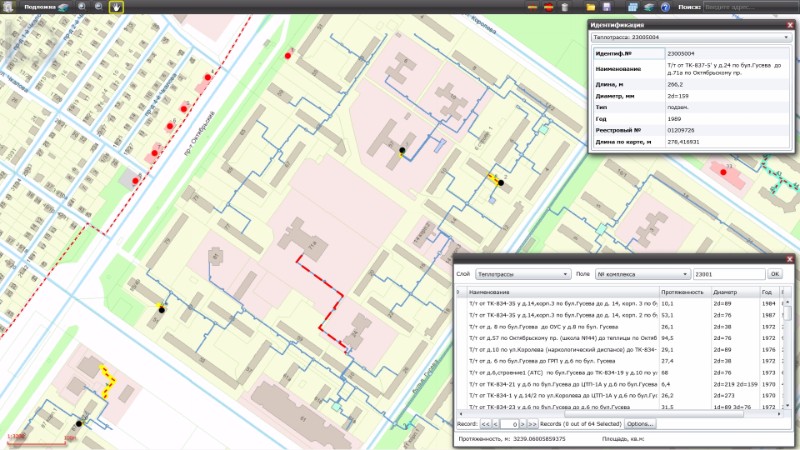Click the Options... button
Image resolution: width=800 pixels, height=450 pixels.
coord(640,424)
